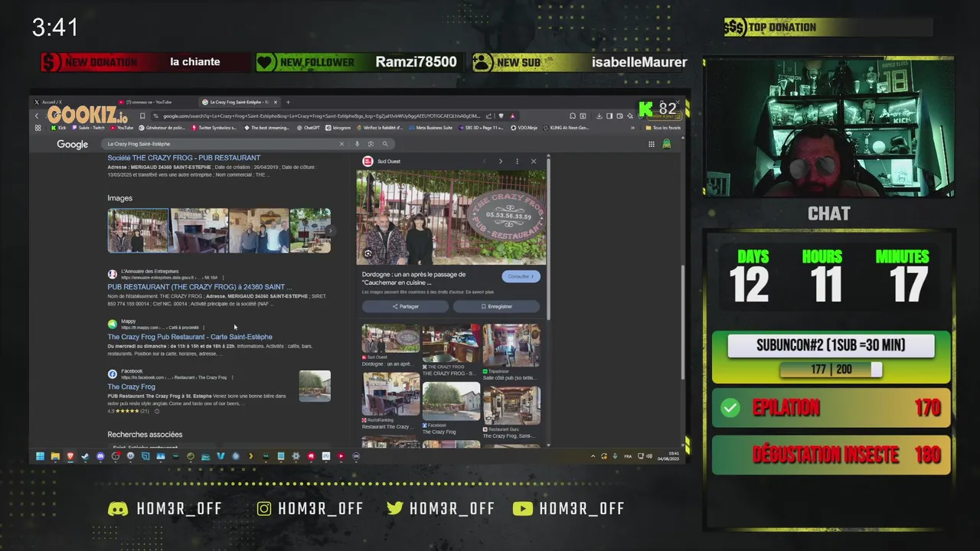Open a new browser tab with plus button
The width and height of the screenshot is (980, 551).
[288, 102]
